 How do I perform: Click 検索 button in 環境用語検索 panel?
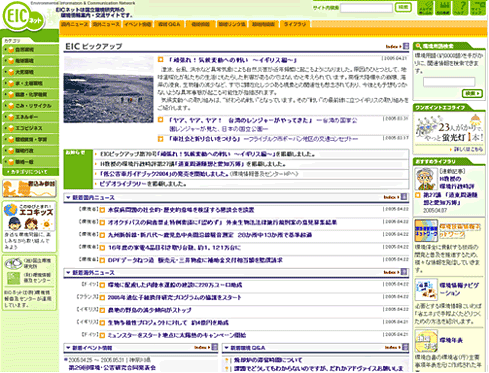[x=472, y=94]
